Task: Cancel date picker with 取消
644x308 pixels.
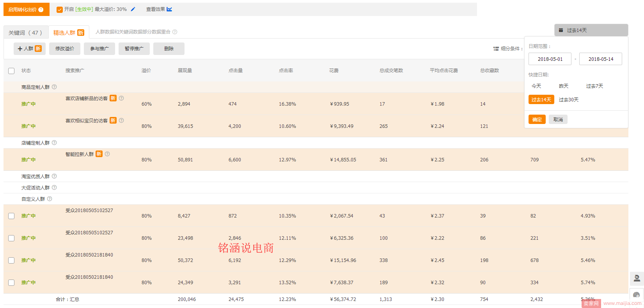Action: coord(558,119)
